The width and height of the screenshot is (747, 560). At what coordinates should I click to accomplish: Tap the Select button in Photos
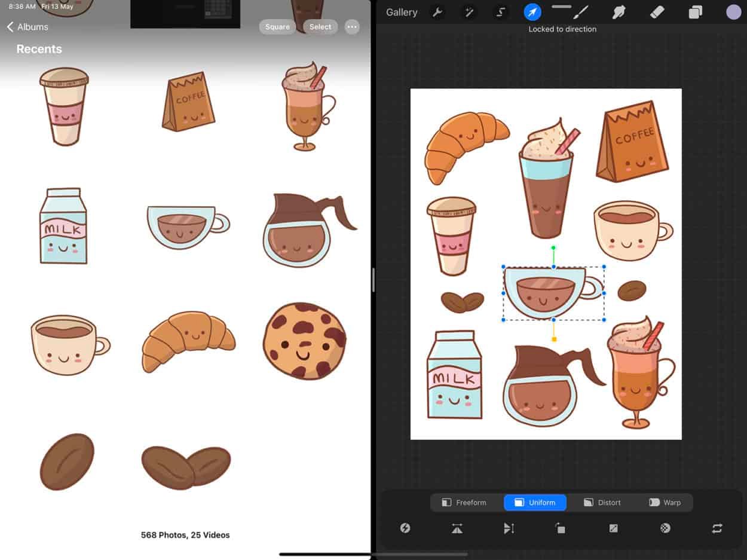pos(320,27)
